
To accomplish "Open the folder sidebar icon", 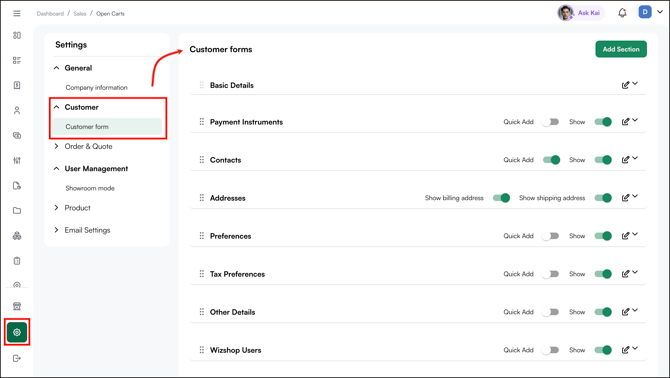I will tap(17, 211).
